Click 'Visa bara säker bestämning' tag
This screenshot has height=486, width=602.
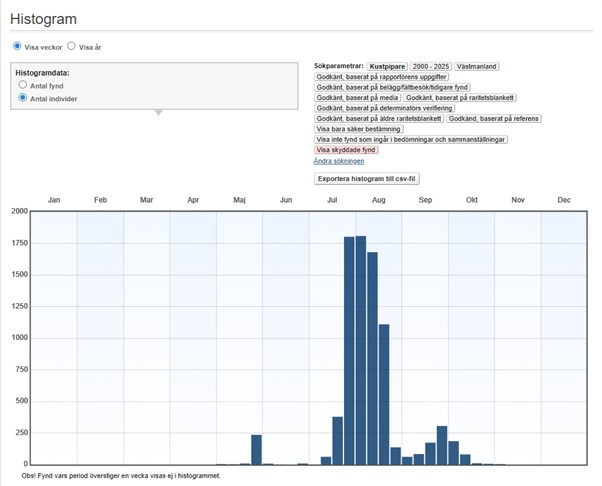[358, 129]
